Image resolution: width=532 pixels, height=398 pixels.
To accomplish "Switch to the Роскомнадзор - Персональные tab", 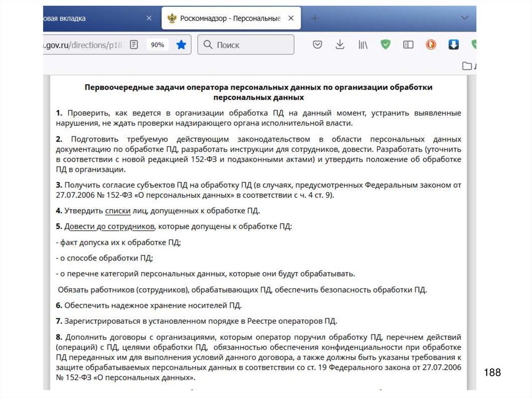I will tap(231, 18).
